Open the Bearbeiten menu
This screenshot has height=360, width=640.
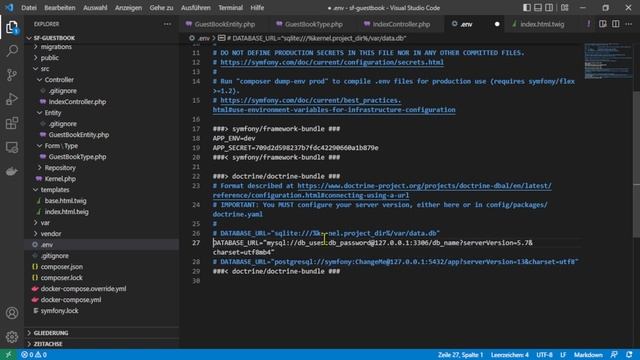(60, 8)
